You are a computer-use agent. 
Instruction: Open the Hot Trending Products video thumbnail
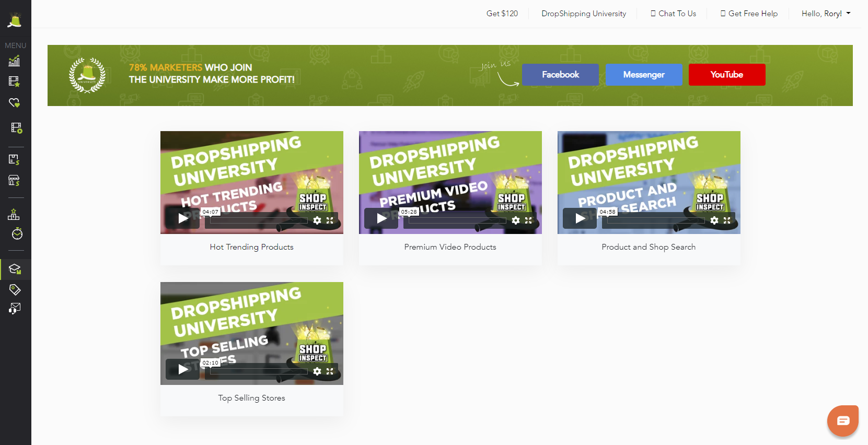click(252, 182)
